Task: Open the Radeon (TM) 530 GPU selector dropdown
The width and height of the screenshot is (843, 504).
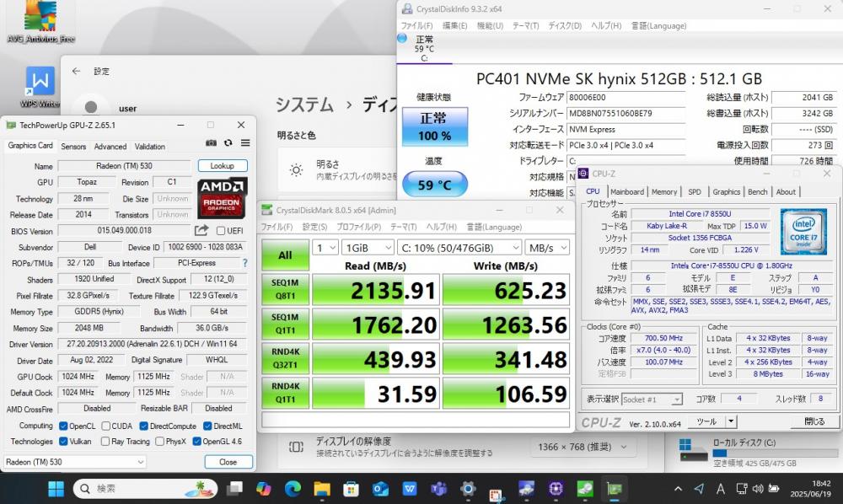Action: pos(75,462)
